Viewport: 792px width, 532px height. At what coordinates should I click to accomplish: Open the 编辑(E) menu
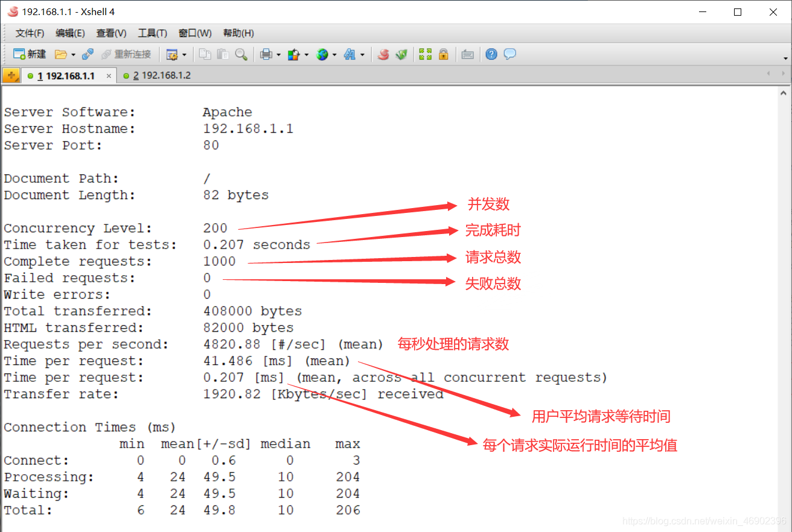70,33
